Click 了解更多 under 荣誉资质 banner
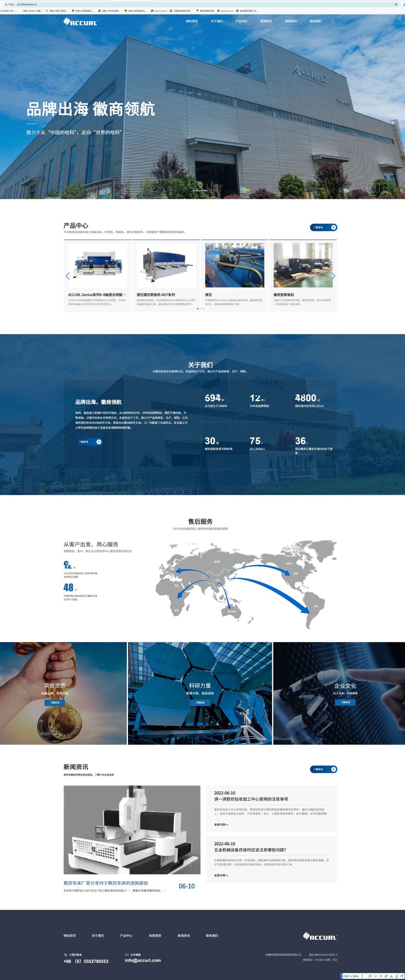405x980 pixels. (x=55, y=703)
